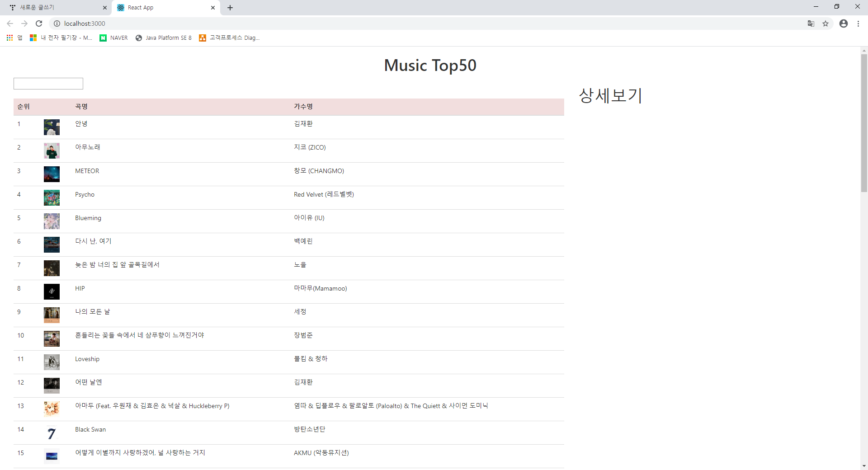Click artist name 아이유 (IU)
The height and width of the screenshot is (470, 868).
[309, 218]
